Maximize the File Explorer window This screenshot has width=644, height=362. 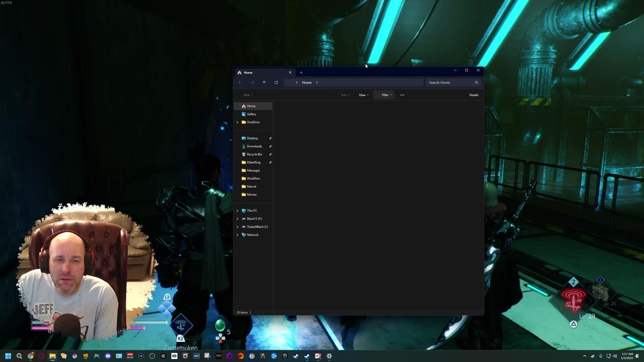[x=466, y=70]
